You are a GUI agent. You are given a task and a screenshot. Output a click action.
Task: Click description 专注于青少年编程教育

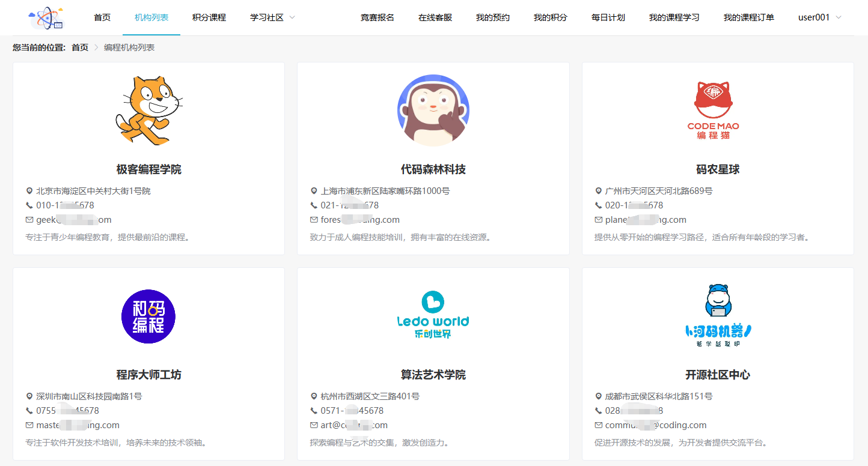click(108, 237)
